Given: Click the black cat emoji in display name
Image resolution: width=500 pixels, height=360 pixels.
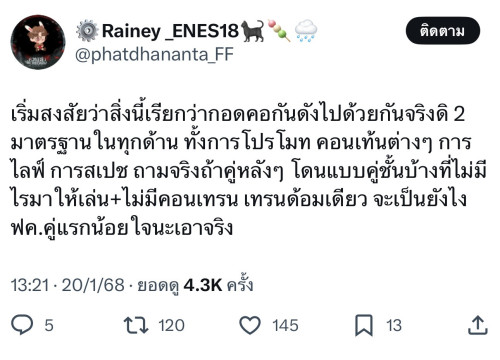Looking at the screenshot, I should pyautogui.click(x=252, y=31).
